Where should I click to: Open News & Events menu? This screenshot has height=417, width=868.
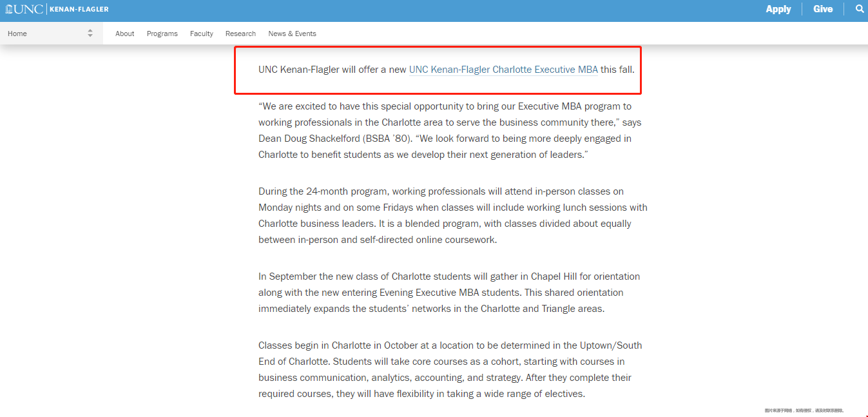pos(292,34)
